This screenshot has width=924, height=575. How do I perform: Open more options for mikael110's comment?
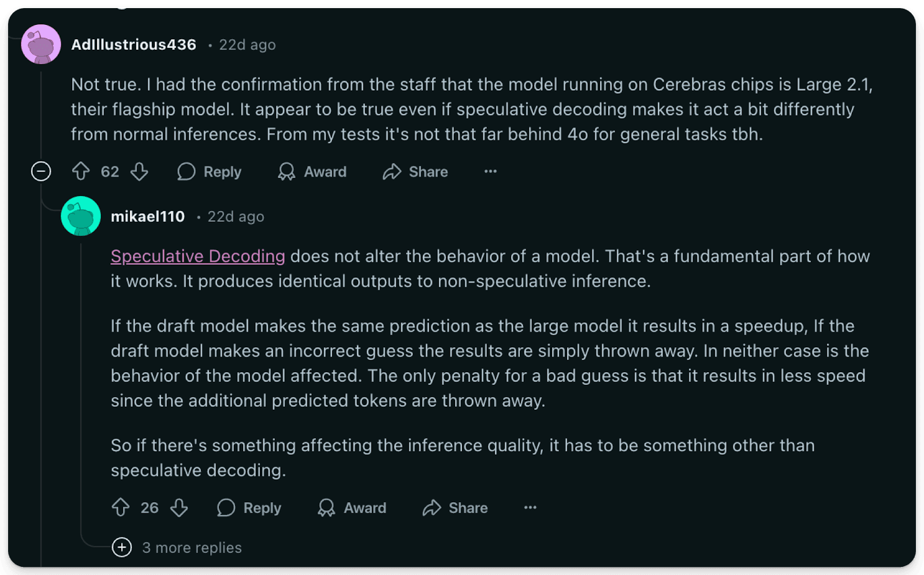click(x=530, y=507)
